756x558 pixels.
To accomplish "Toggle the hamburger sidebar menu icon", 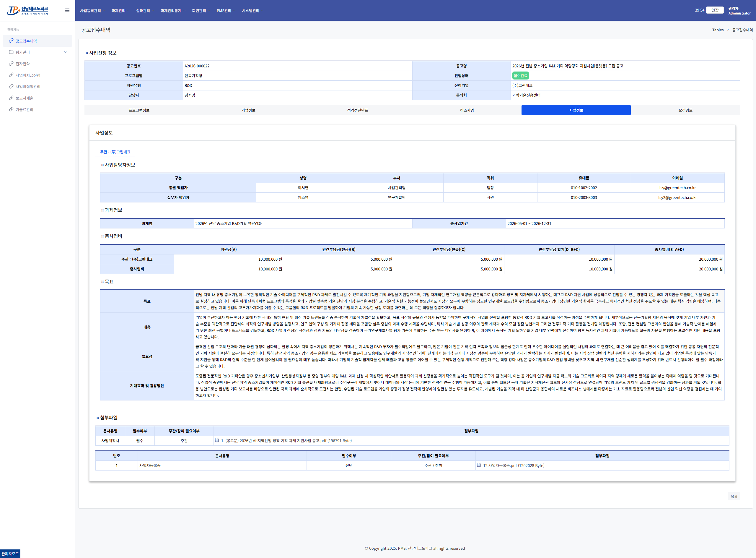I will [67, 10].
